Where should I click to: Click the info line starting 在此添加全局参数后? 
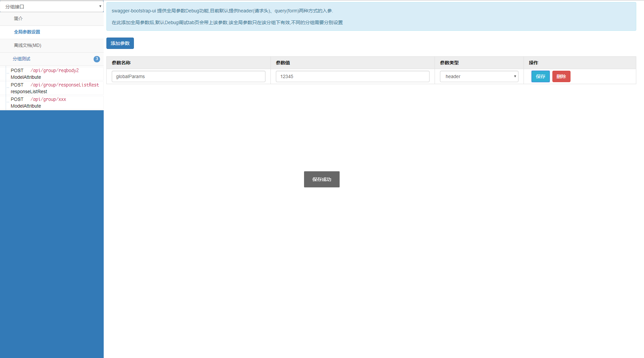coord(227,22)
